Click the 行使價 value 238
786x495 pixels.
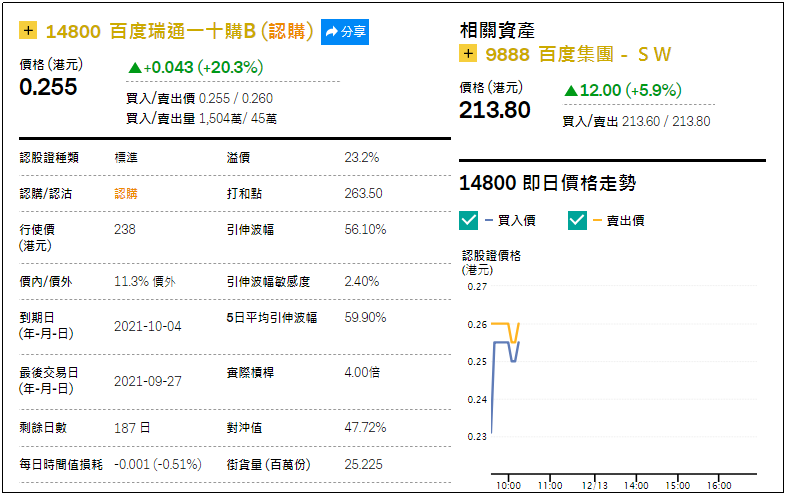pyautogui.click(x=125, y=230)
